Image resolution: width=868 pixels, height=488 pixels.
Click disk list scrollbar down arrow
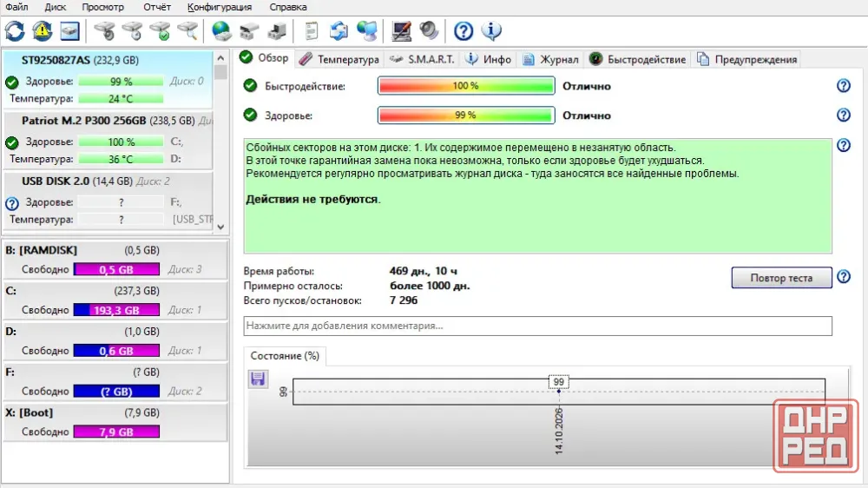pos(220,227)
